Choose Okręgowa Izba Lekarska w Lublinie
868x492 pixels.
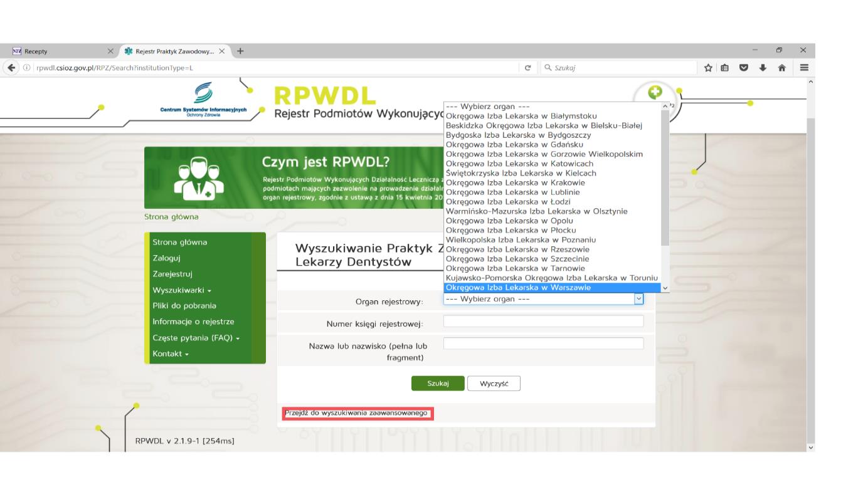pos(553,192)
